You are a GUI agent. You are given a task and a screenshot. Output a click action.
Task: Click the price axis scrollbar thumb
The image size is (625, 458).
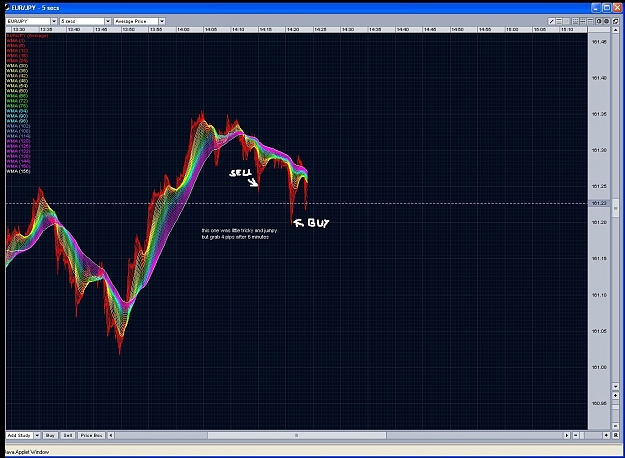point(615,208)
